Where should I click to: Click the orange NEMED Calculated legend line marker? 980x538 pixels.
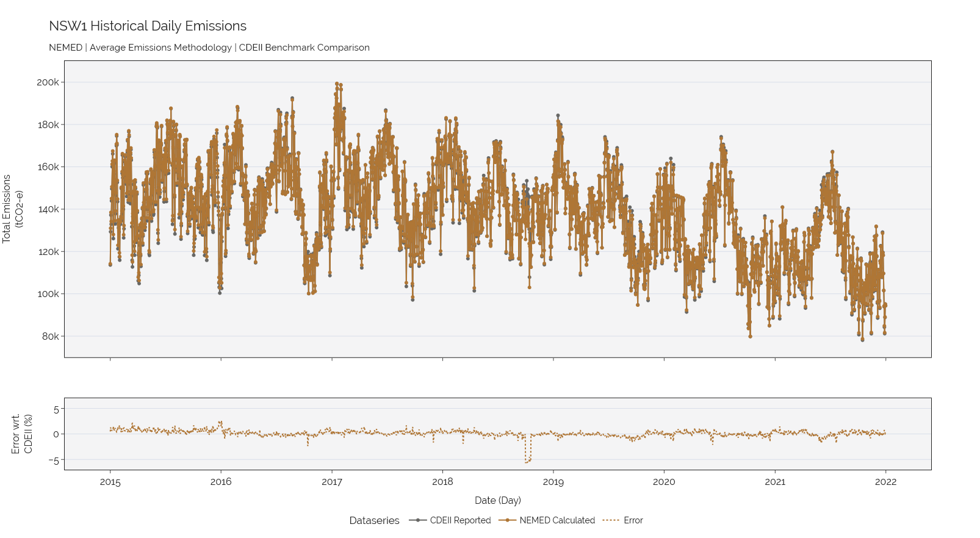point(507,520)
